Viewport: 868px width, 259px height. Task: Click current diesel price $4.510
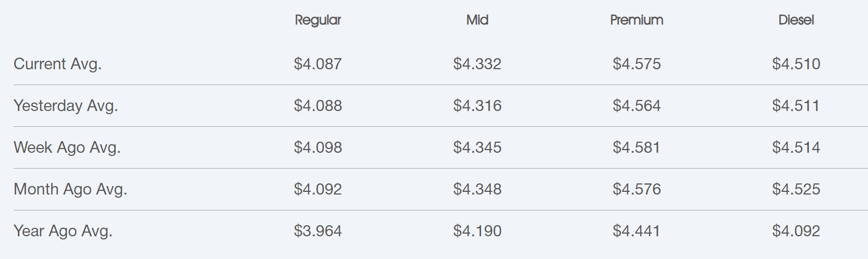pyautogui.click(x=796, y=64)
